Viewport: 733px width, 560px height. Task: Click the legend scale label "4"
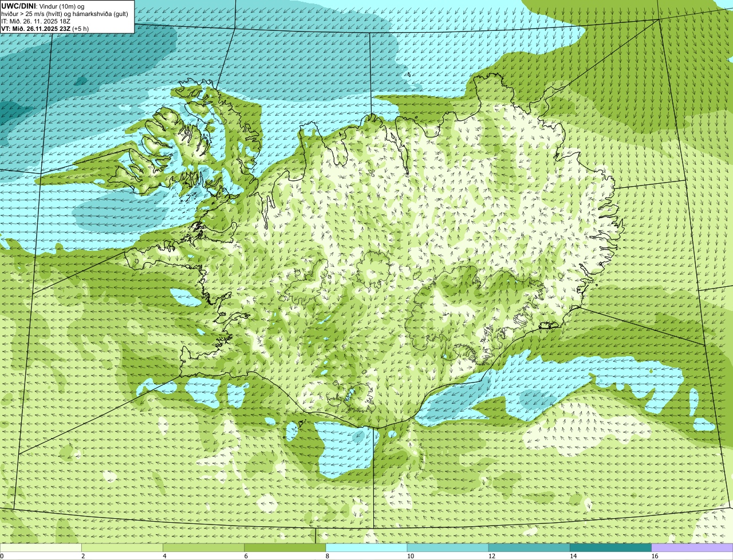point(164,556)
